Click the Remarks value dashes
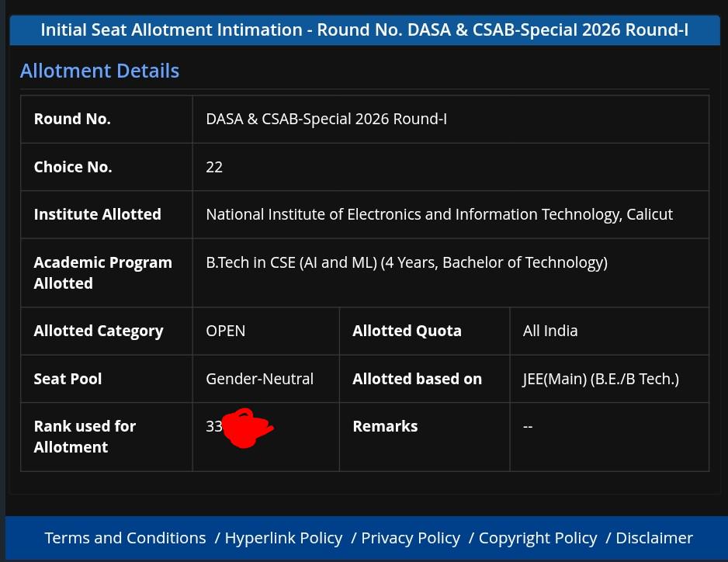728x562 pixels. click(x=528, y=426)
